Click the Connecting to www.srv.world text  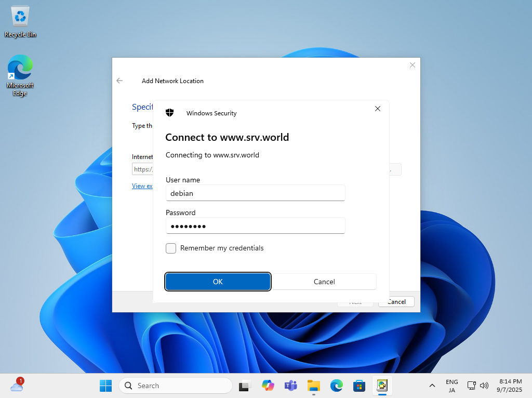[x=212, y=155]
